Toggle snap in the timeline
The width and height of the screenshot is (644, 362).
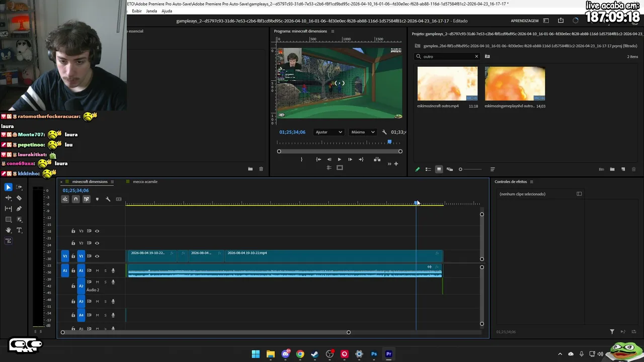point(75,199)
